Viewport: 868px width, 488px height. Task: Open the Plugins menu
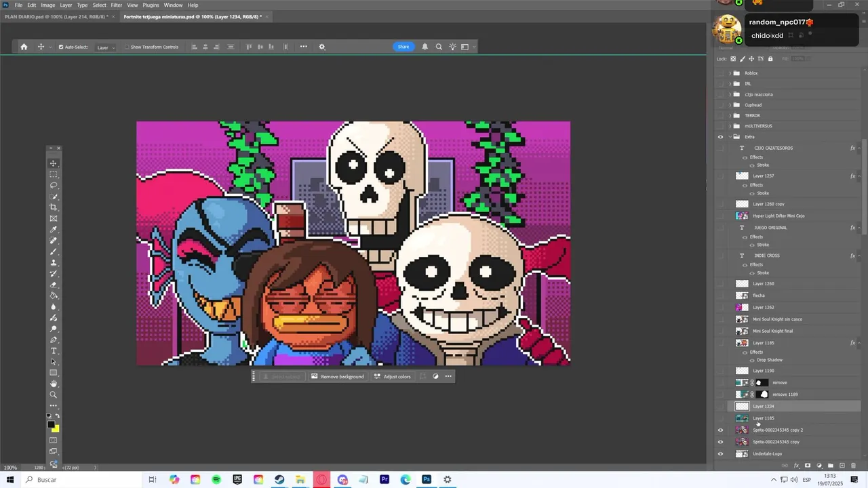[x=151, y=5]
